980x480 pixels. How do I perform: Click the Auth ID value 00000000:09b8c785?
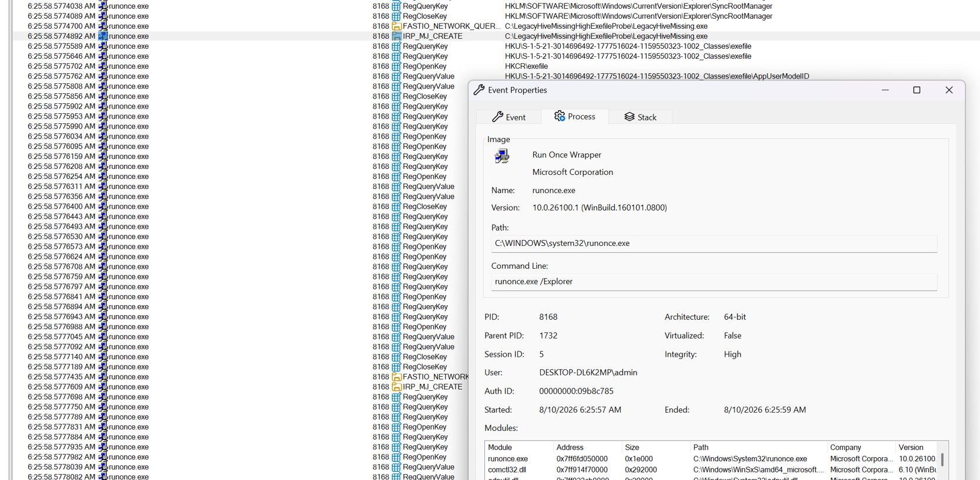point(576,391)
